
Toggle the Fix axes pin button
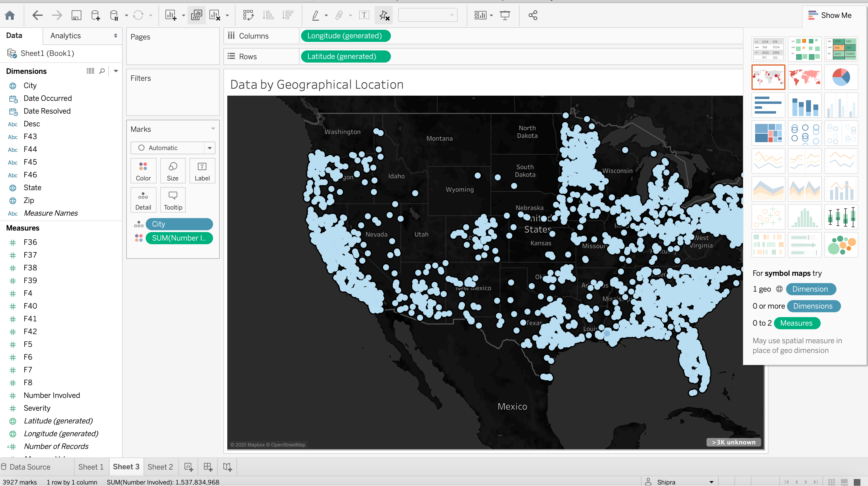pyautogui.click(x=384, y=15)
